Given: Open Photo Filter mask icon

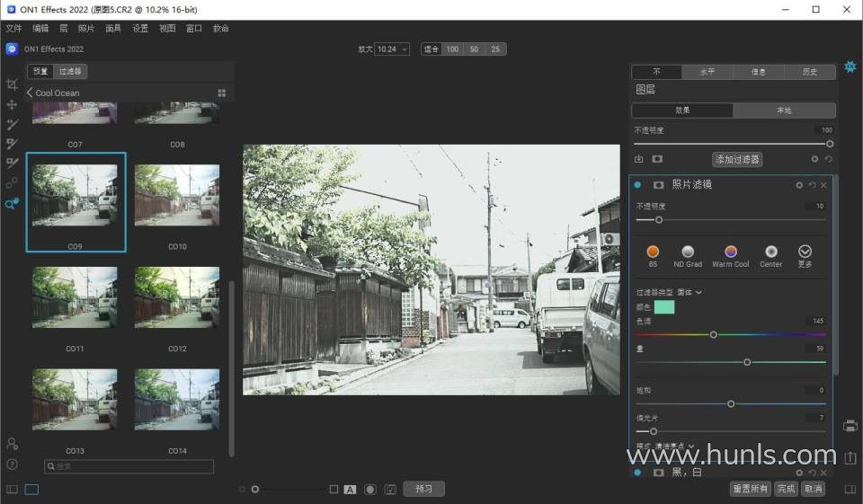Looking at the screenshot, I should [x=658, y=185].
